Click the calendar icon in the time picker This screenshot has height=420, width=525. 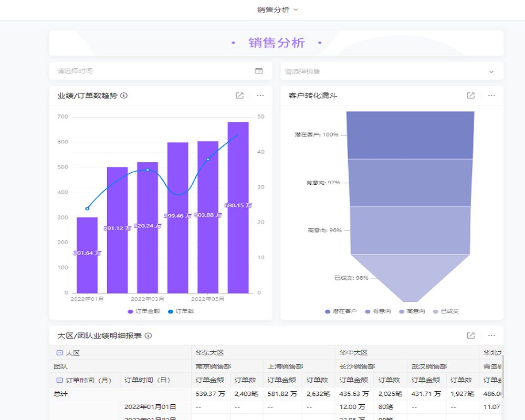point(258,70)
